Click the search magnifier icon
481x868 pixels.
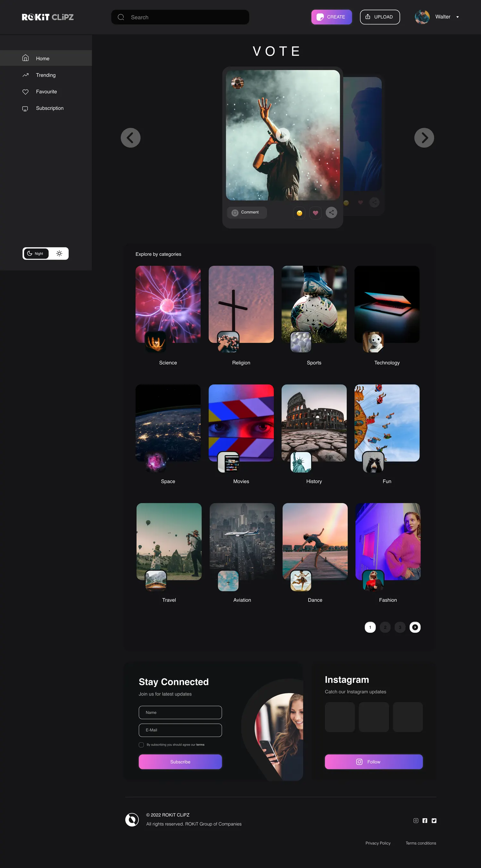click(x=121, y=17)
